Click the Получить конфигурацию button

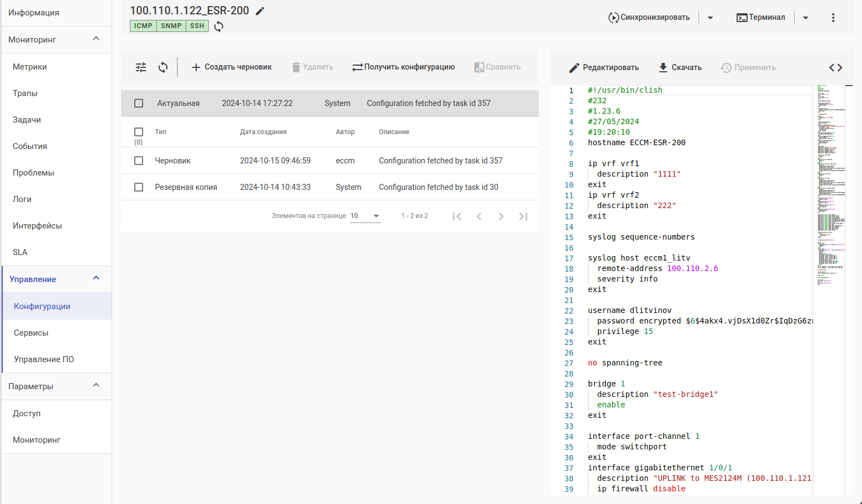(x=403, y=67)
